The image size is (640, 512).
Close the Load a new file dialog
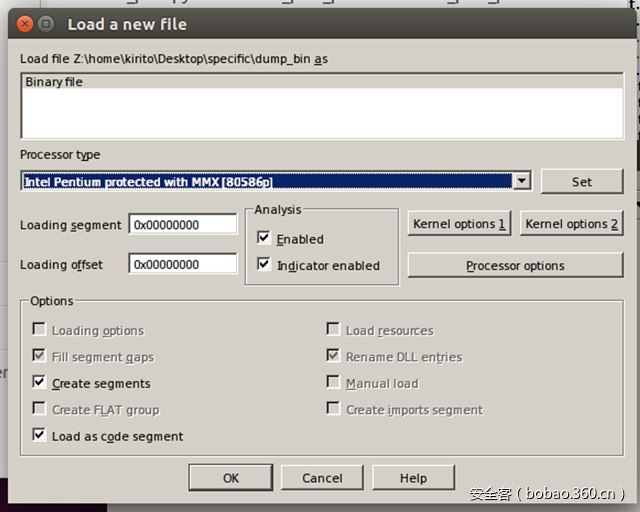[25, 24]
